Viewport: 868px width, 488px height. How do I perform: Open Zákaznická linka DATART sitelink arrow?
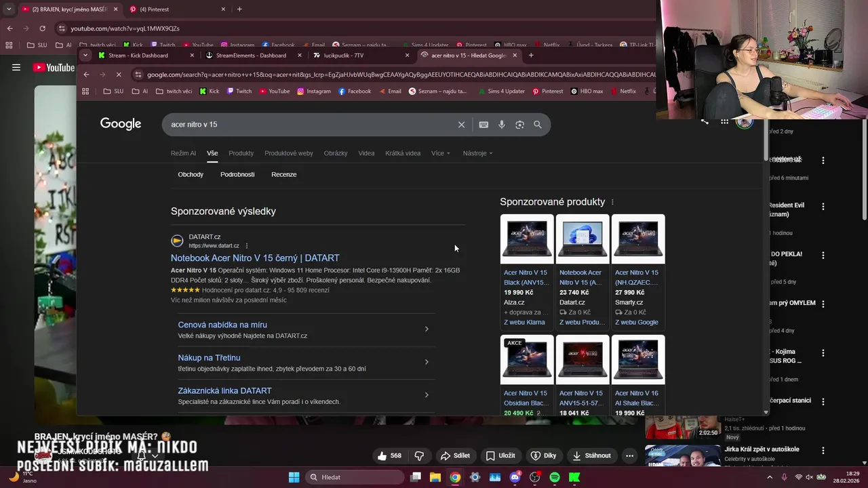(427, 395)
